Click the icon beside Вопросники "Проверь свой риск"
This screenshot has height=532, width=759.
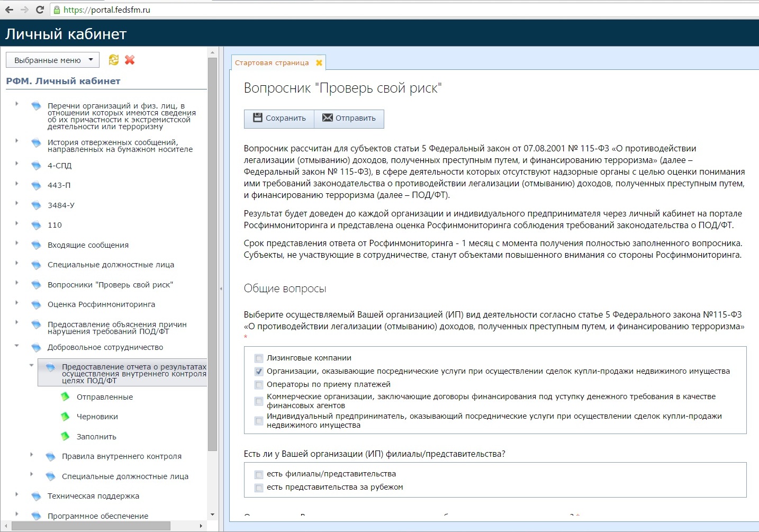pos(36,285)
